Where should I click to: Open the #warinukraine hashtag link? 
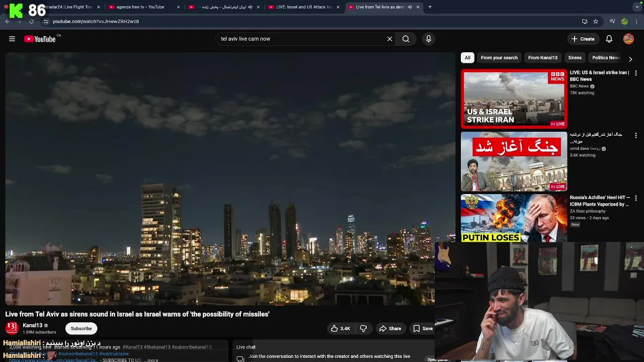[114, 354]
